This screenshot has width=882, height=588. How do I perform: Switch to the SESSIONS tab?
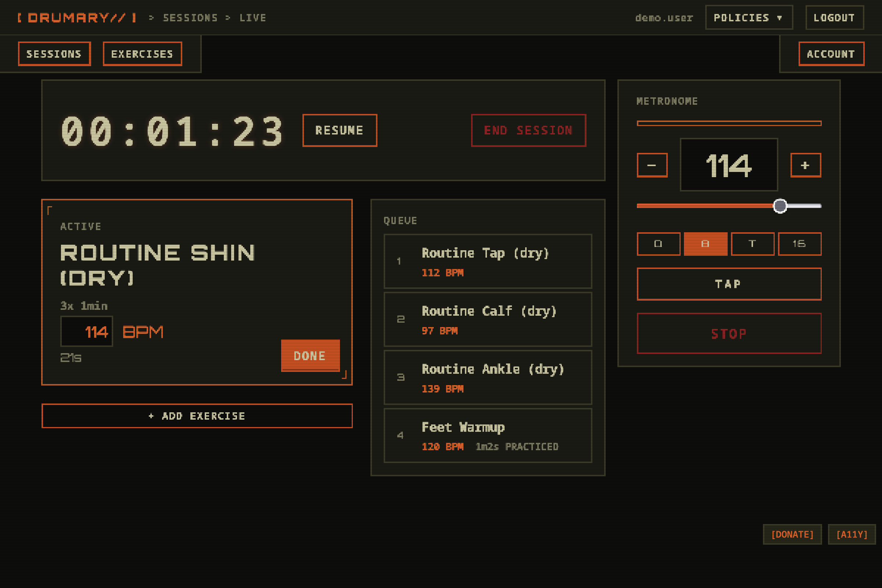[54, 54]
